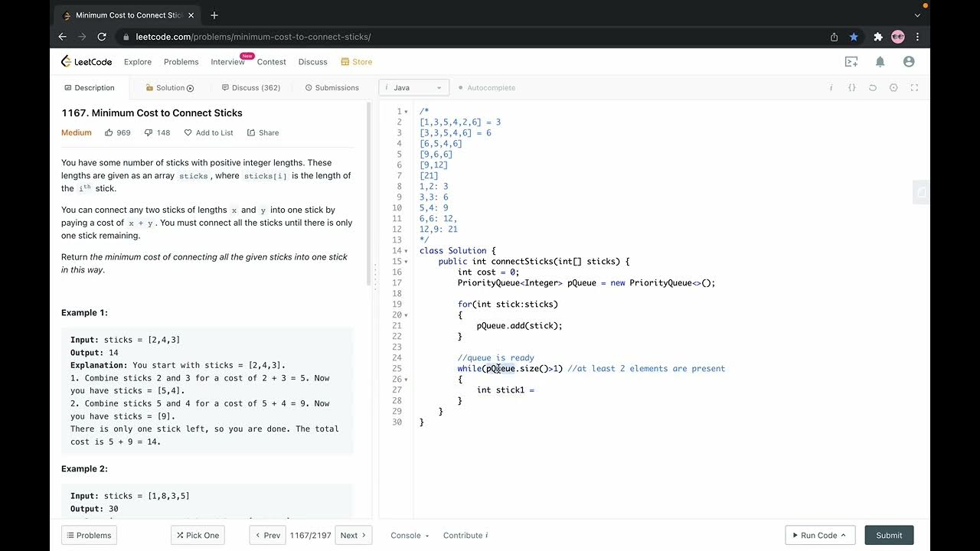The width and height of the screenshot is (980, 551).
Task: Open the playground terminal icon in navbar
Action: [853, 62]
